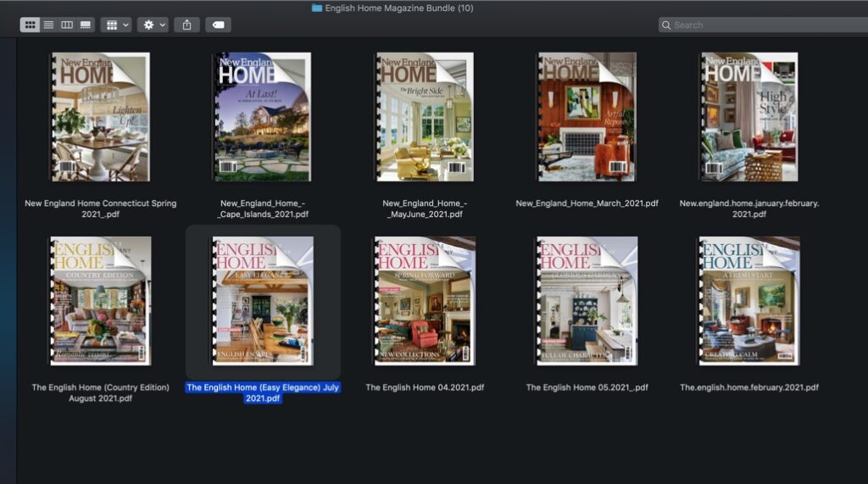Click filename 'New_England_Home_-_MayJune_2021.pdf'
Image resolution: width=868 pixels, height=484 pixels.
coord(425,209)
